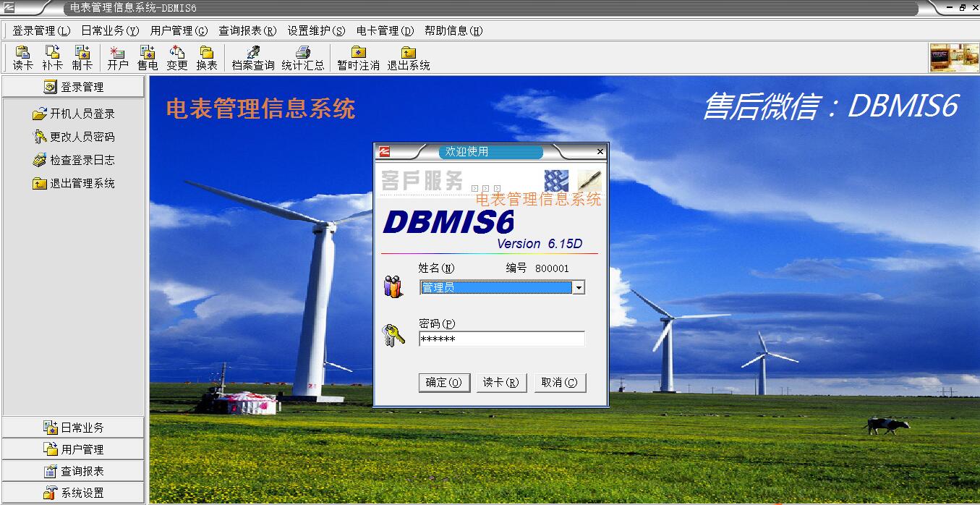Open 档案查询 archive search
The height and width of the screenshot is (505, 980).
(252, 58)
